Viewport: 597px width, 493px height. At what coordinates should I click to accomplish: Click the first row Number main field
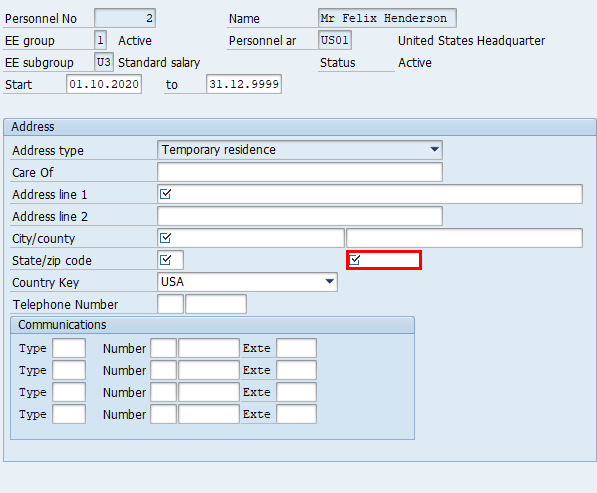click(x=209, y=348)
